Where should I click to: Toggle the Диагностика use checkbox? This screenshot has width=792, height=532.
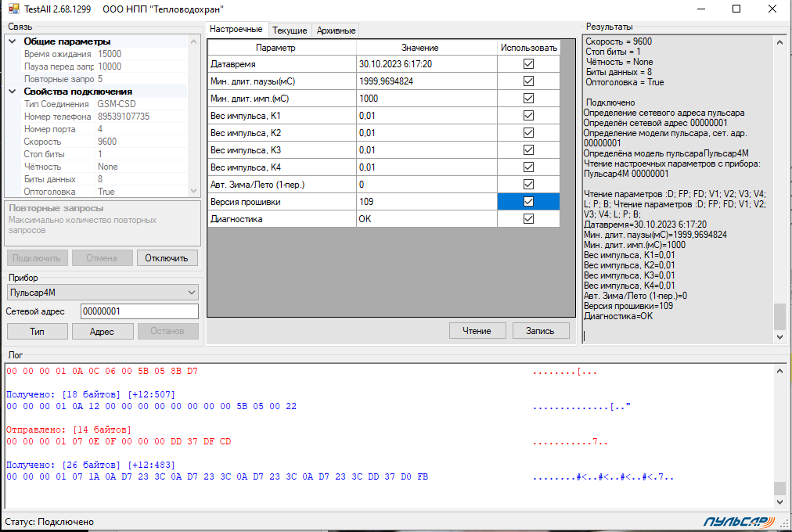(x=528, y=218)
